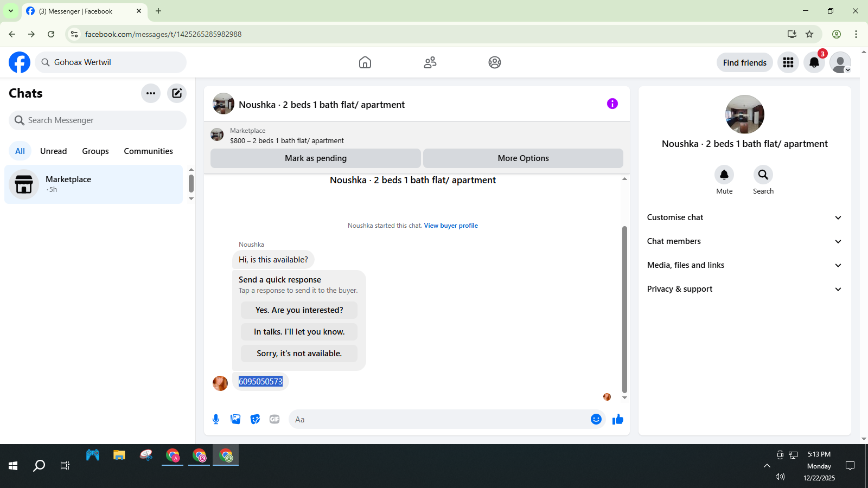
Task: Open the Windows notification center
Action: [x=850, y=466]
